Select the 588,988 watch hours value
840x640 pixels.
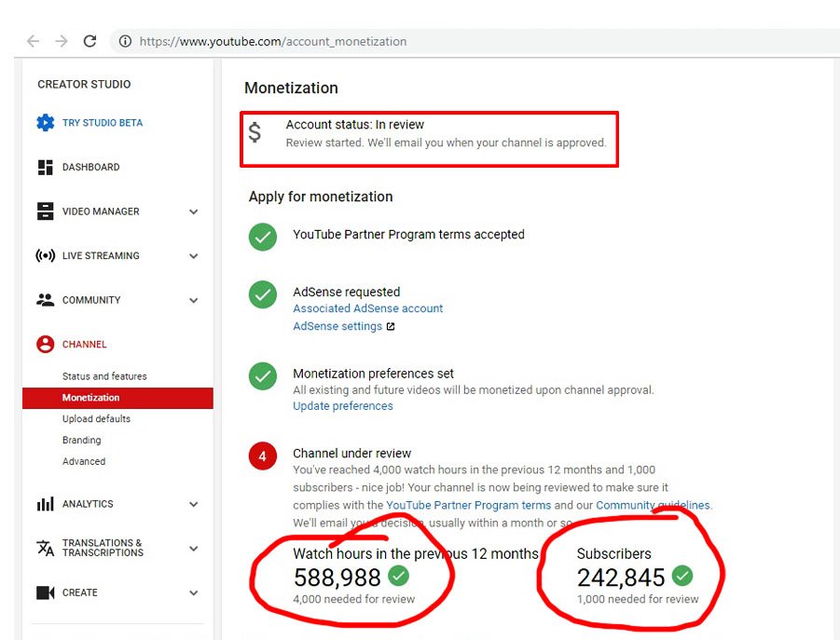click(337, 578)
